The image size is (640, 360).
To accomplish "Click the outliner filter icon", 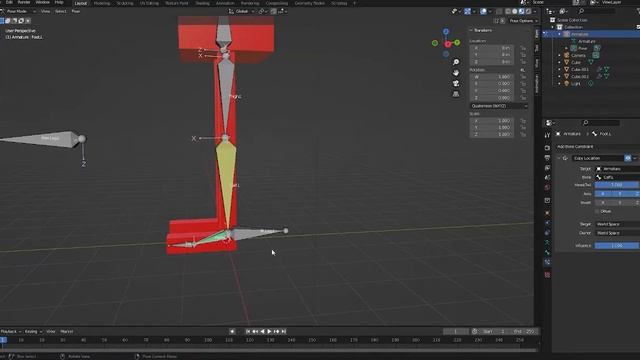I will click(x=639, y=11).
